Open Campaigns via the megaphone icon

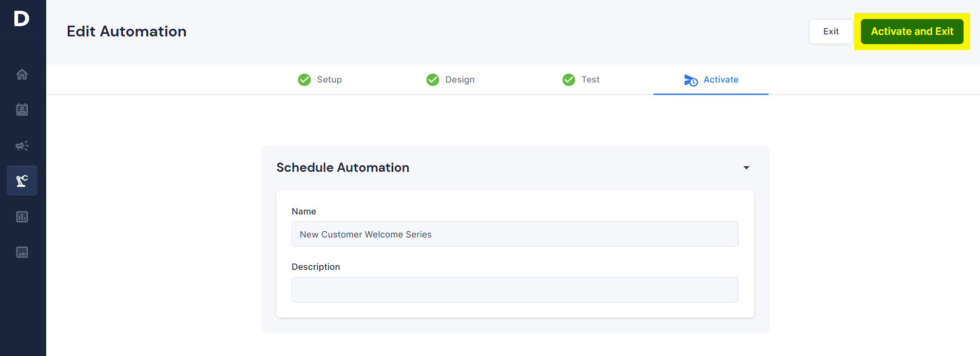pyautogui.click(x=22, y=146)
